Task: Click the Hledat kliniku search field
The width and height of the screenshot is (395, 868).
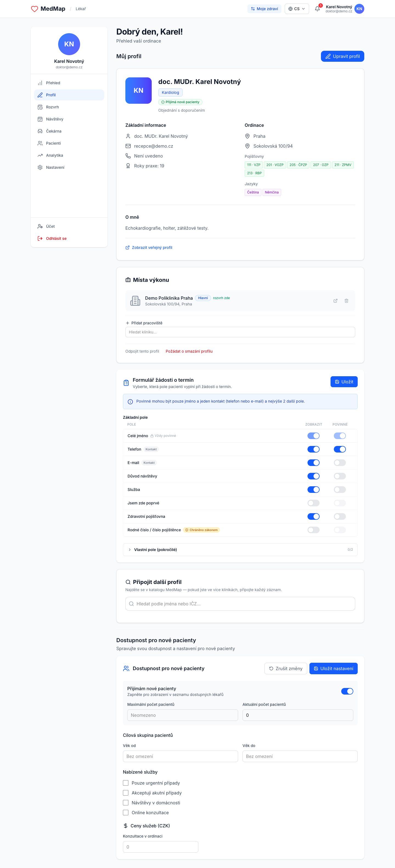Action: (240, 332)
